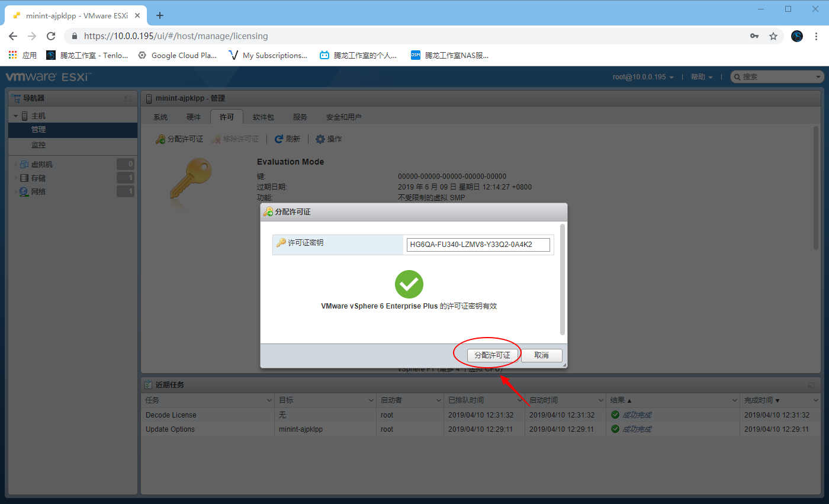Open Task (任务) column dropdown arrow
Viewport: 829px width, 504px height.
coord(269,400)
